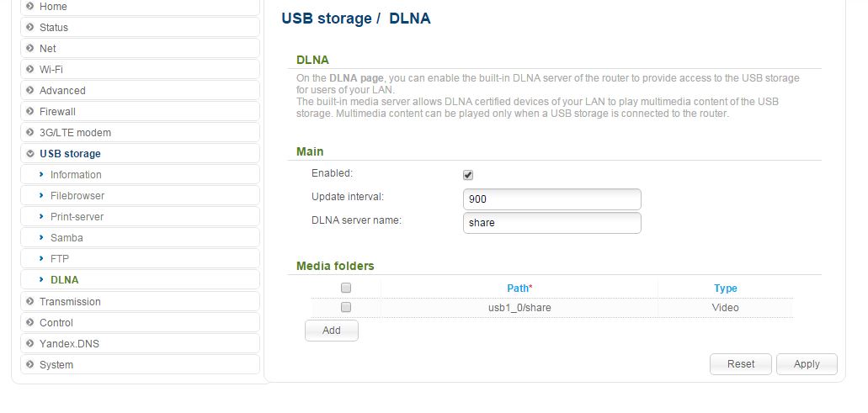Screen dimensions: 868x413
Task: Expand the Home menu arrow icon
Action: (x=30, y=6)
